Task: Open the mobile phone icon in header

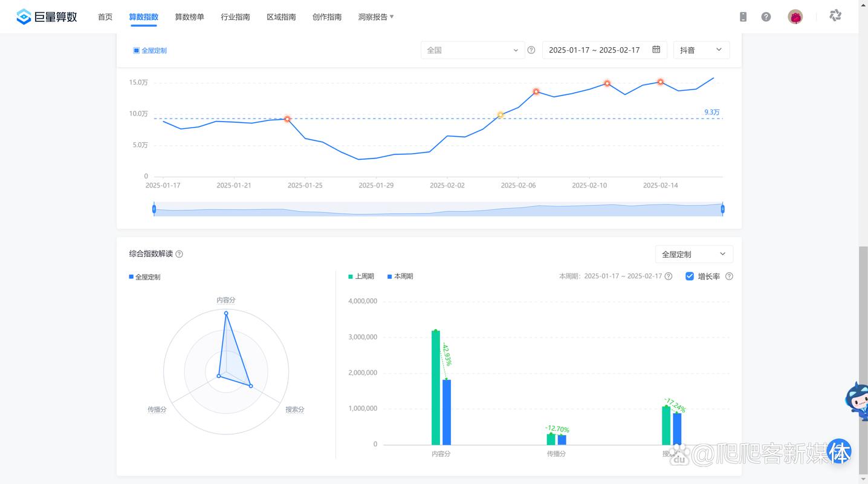Action: pyautogui.click(x=743, y=17)
